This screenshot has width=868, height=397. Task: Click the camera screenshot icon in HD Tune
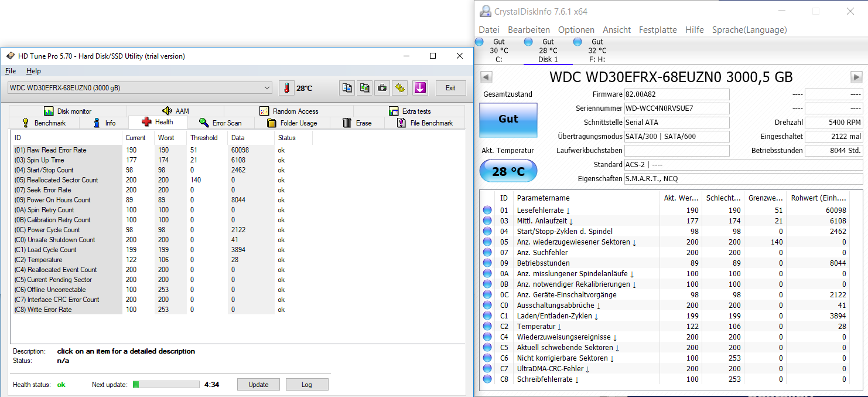click(382, 88)
